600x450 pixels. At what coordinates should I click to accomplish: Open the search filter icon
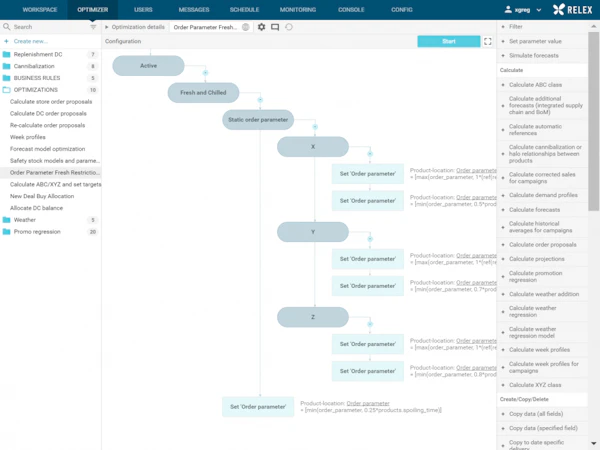(x=93, y=27)
